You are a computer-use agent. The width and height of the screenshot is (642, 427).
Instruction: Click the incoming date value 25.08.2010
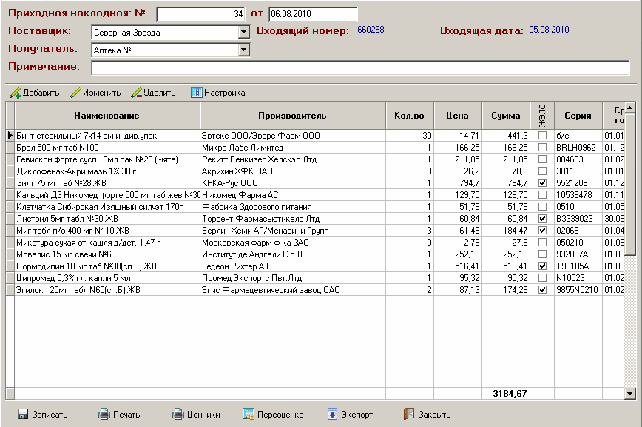pos(549,30)
